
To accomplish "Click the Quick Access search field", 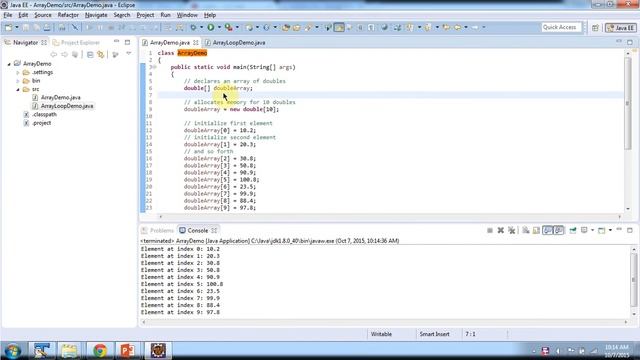I will 560,27.
